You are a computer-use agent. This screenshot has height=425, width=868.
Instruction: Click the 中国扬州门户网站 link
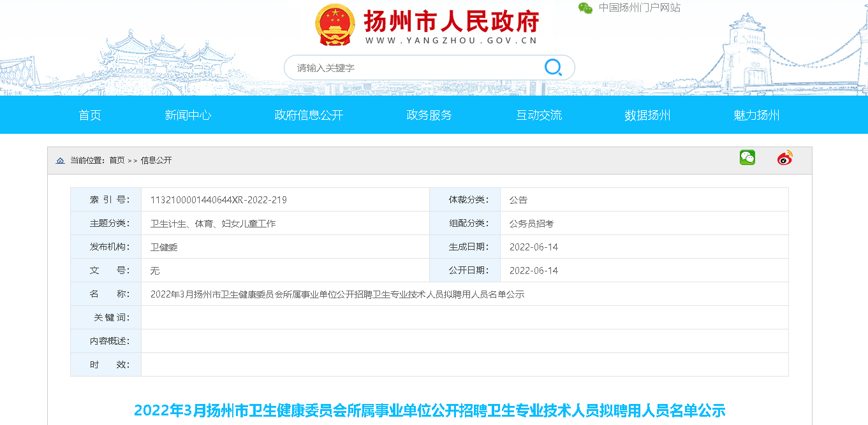[639, 8]
